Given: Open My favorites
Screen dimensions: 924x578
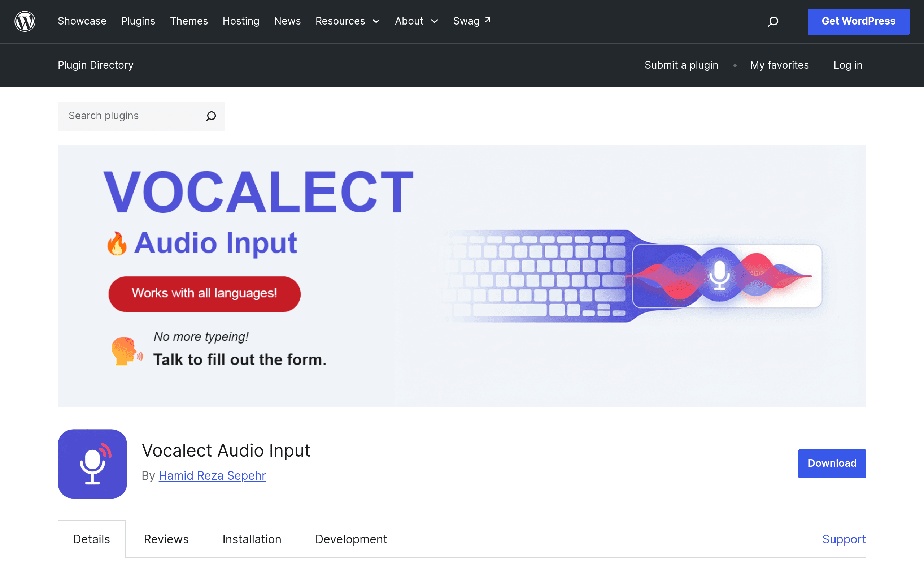Looking at the screenshot, I should point(779,65).
